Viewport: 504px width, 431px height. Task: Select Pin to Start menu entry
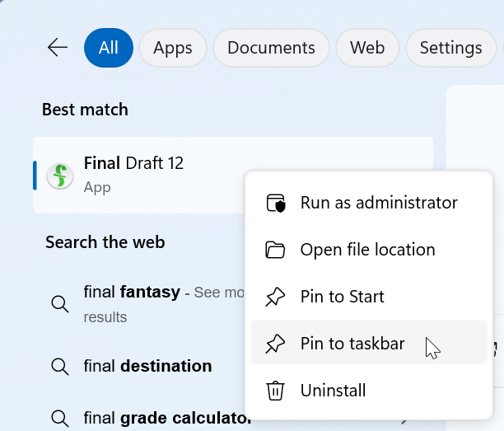point(369,297)
